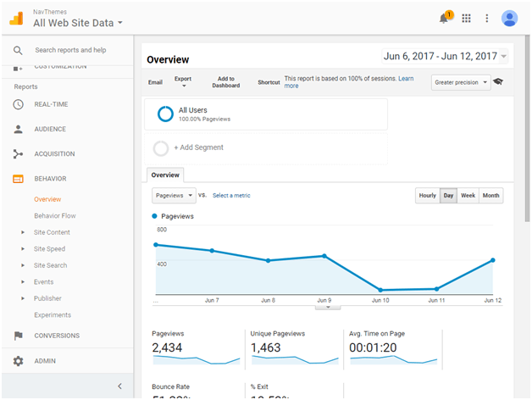The image size is (532, 400).
Task: Open the Acquisition reports section
Action: click(x=54, y=154)
